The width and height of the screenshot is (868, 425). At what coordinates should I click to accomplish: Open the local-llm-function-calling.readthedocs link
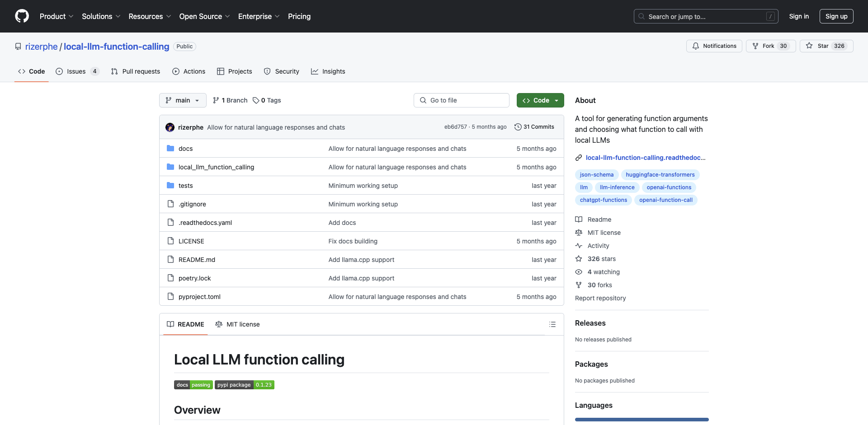point(646,158)
